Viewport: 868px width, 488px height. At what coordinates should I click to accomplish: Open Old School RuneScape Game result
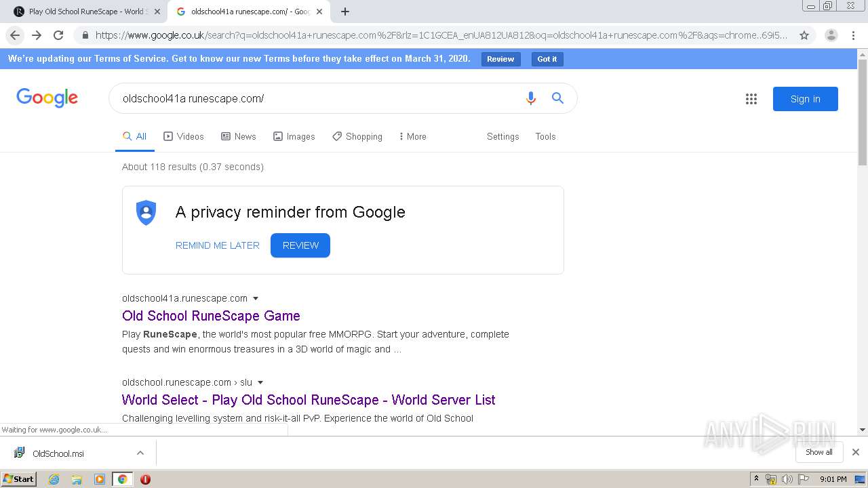[211, 316]
